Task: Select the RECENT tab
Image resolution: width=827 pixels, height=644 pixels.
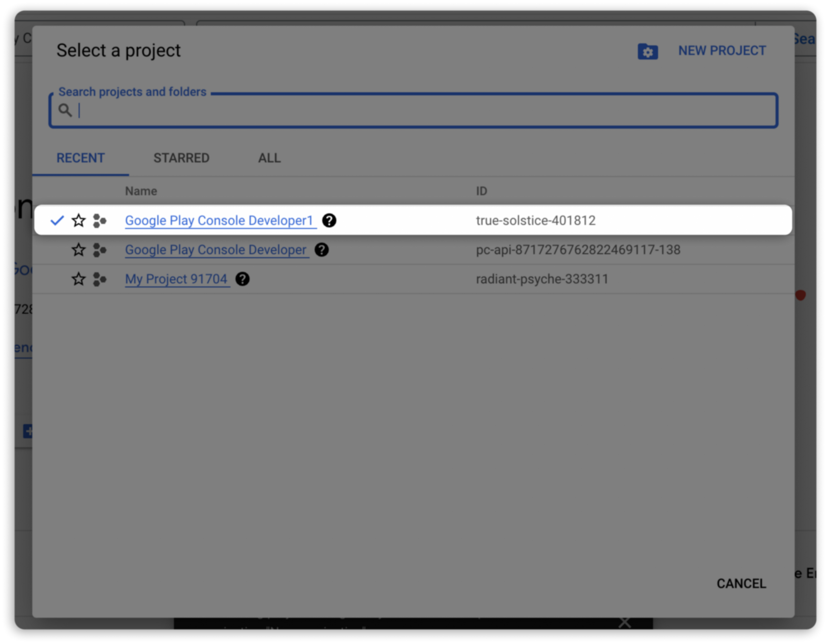Action: pyautogui.click(x=80, y=158)
